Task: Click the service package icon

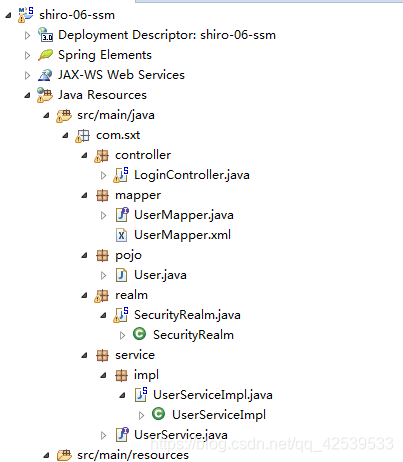Action: point(102,355)
